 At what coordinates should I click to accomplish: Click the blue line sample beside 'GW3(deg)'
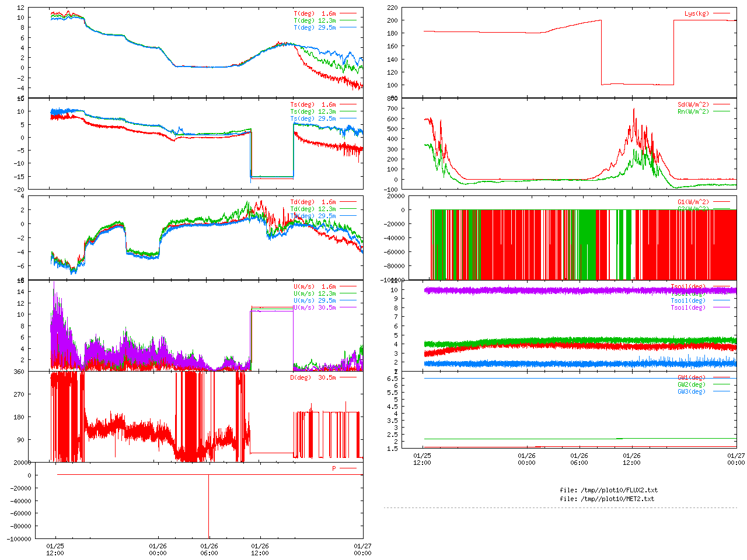point(721,391)
